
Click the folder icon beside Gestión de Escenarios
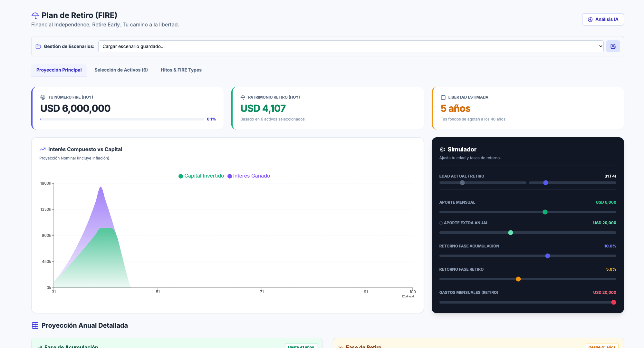[38, 46]
